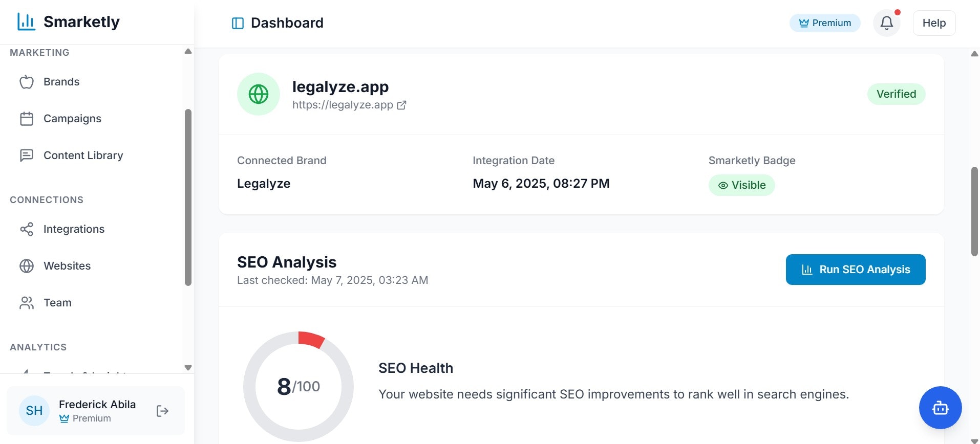Click the external link icon beside the URL
Screen dimensions: 980x444
[402, 105]
